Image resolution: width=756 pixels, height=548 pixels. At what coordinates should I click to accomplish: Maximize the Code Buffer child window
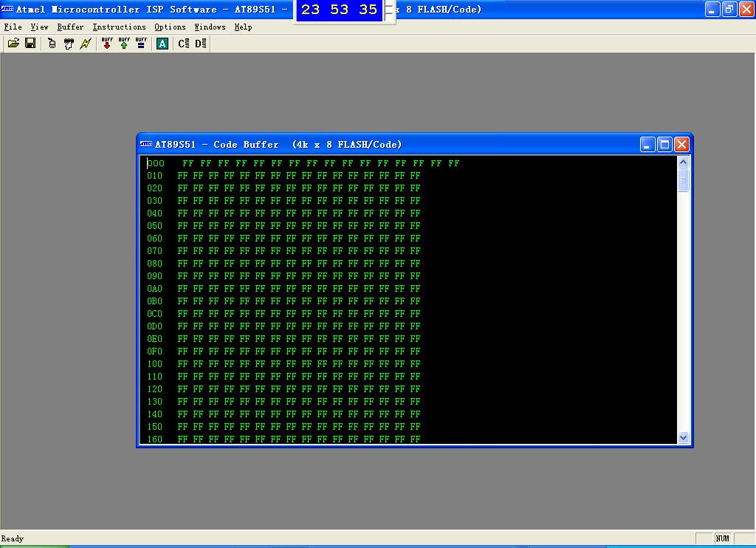pos(665,144)
